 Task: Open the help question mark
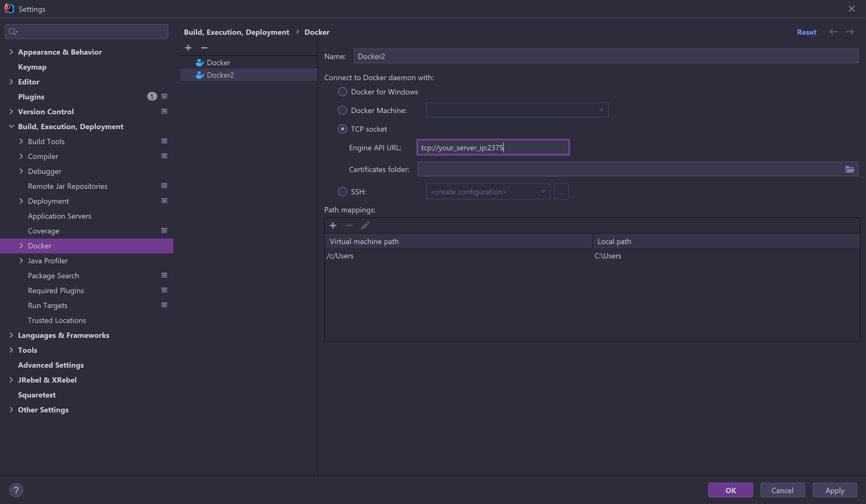pyautogui.click(x=16, y=490)
